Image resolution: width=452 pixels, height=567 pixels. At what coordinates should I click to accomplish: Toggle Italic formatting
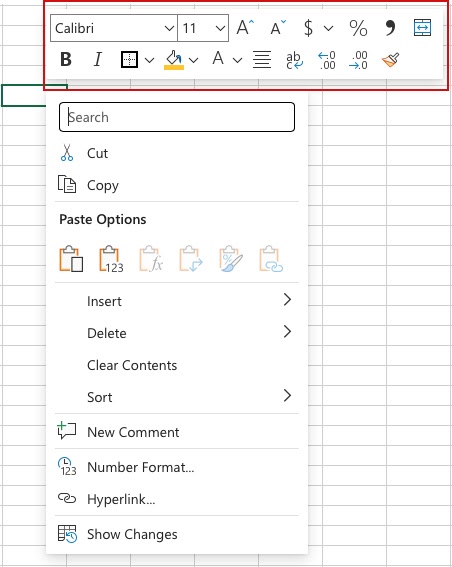click(98, 59)
